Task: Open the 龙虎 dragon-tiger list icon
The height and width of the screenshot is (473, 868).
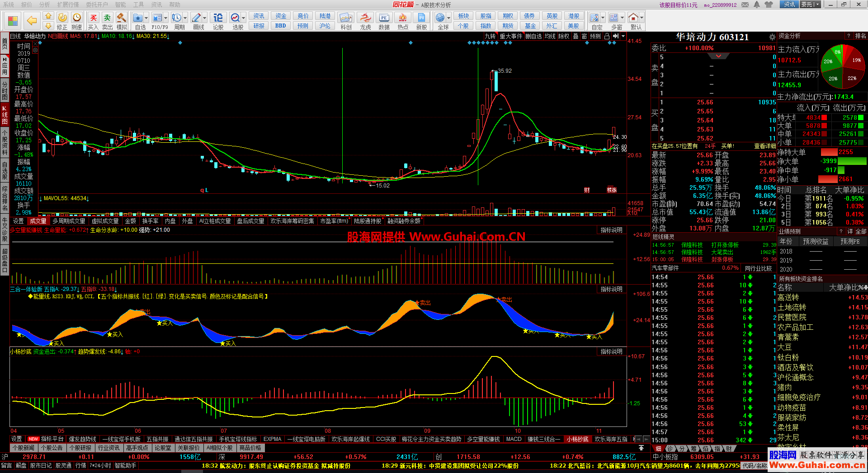Action: point(365,21)
